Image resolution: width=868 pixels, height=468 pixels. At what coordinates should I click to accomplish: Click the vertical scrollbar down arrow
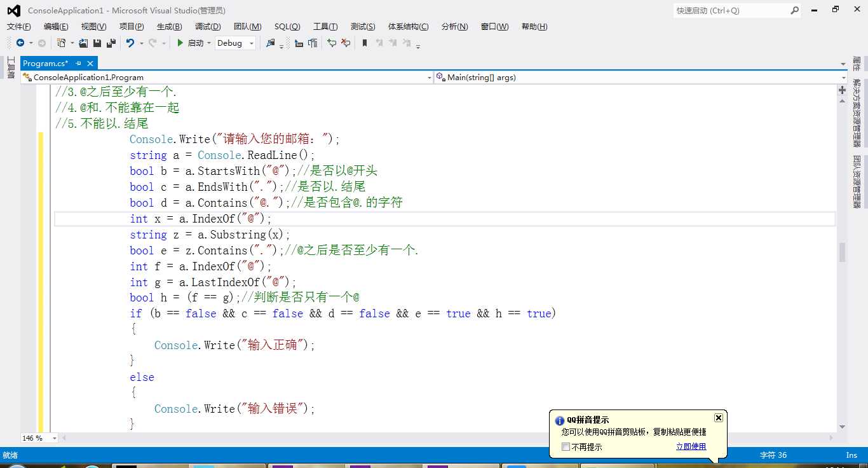point(842,427)
